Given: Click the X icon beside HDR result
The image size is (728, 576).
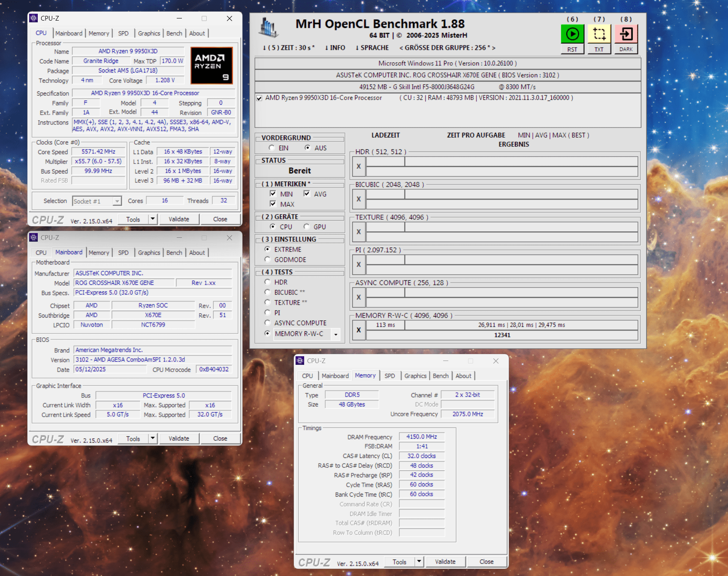Looking at the screenshot, I should [x=359, y=167].
